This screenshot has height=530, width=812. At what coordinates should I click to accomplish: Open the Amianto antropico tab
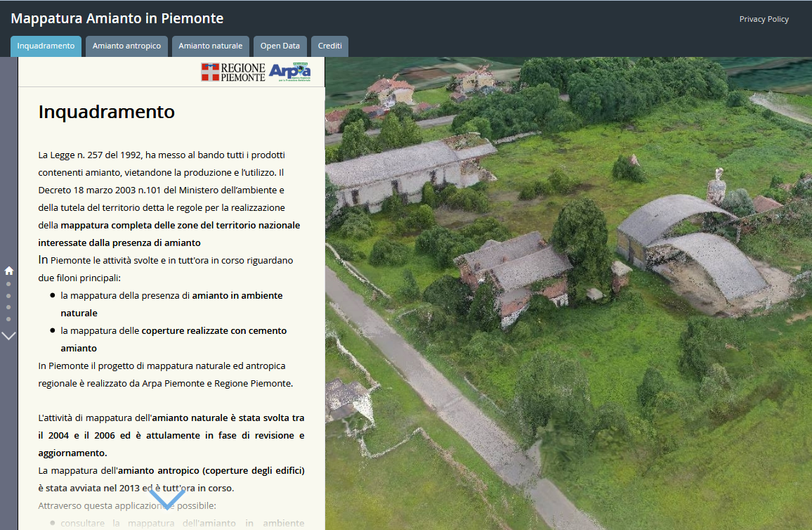(126, 46)
